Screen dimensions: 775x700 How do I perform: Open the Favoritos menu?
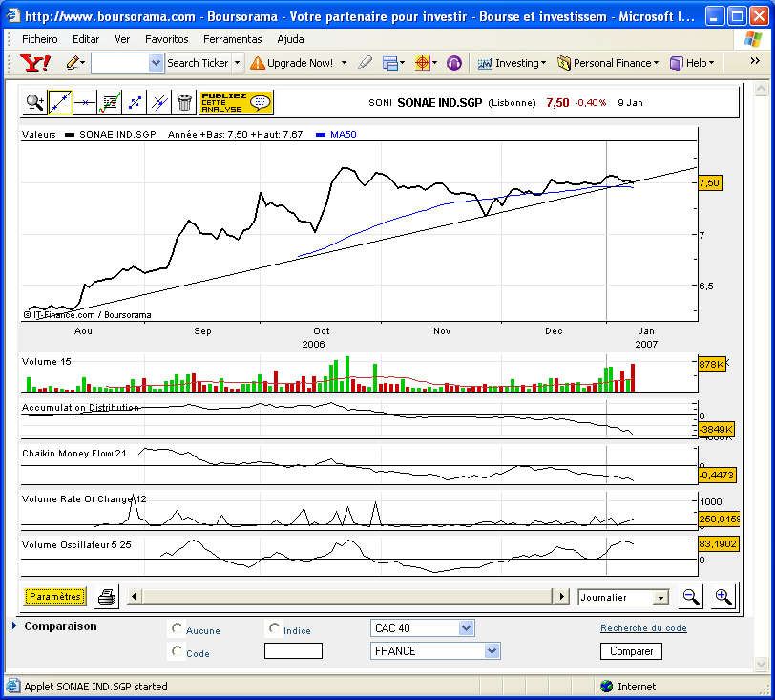click(167, 39)
